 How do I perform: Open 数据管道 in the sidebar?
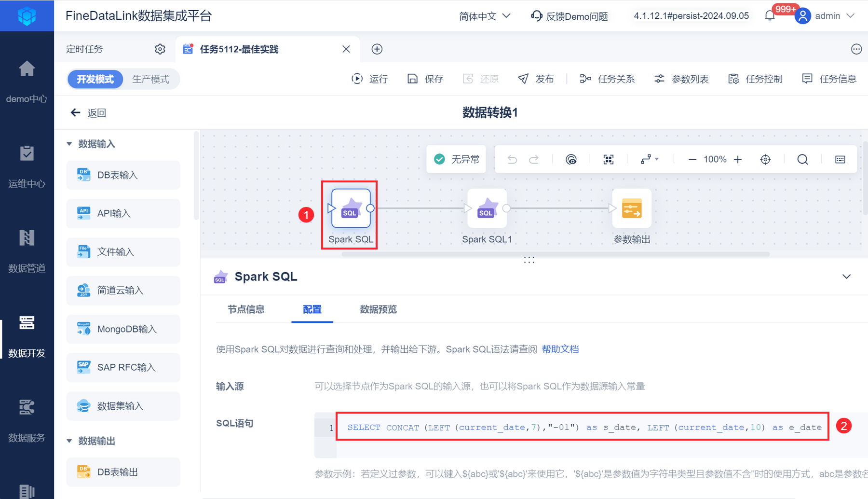(x=27, y=251)
